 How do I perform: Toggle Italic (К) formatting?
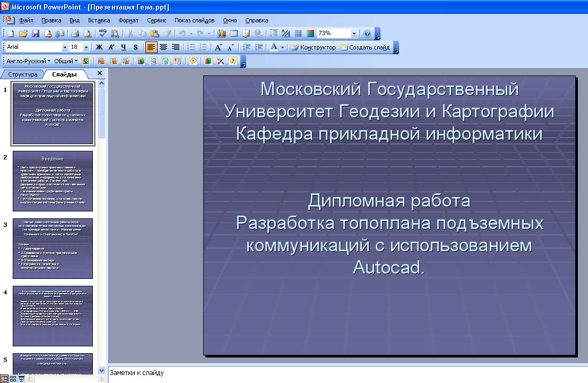111,47
